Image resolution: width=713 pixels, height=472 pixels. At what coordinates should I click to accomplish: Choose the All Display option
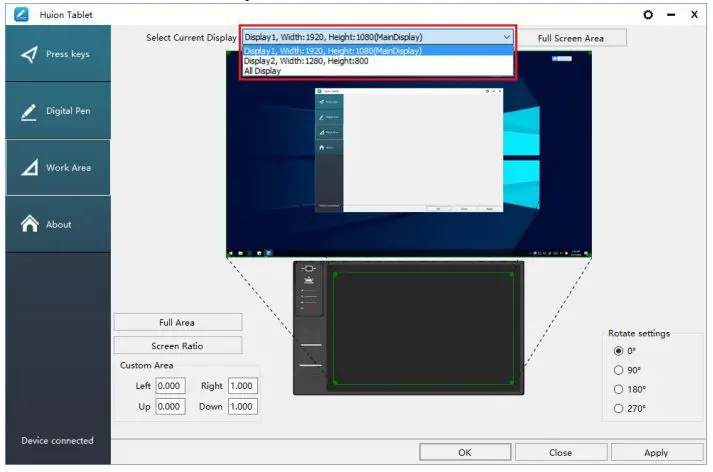[x=378, y=70]
